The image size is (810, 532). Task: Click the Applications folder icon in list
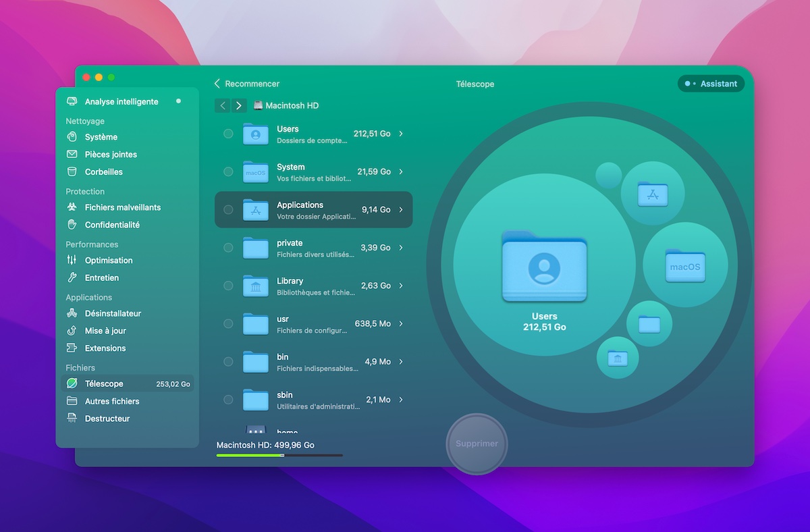[256, 210]
